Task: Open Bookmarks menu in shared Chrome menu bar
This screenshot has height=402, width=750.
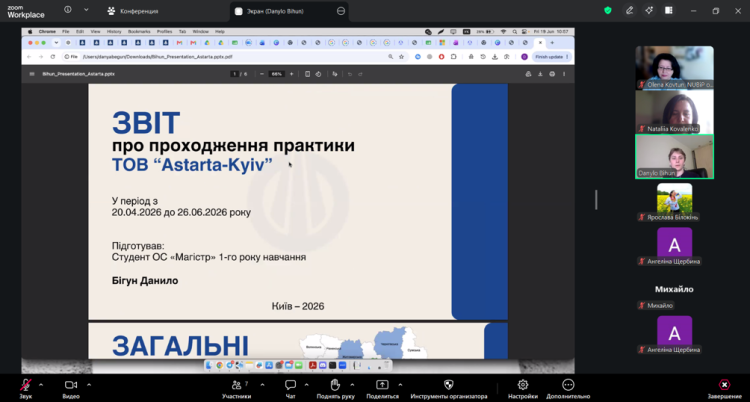Action: (x=139, y=32)
